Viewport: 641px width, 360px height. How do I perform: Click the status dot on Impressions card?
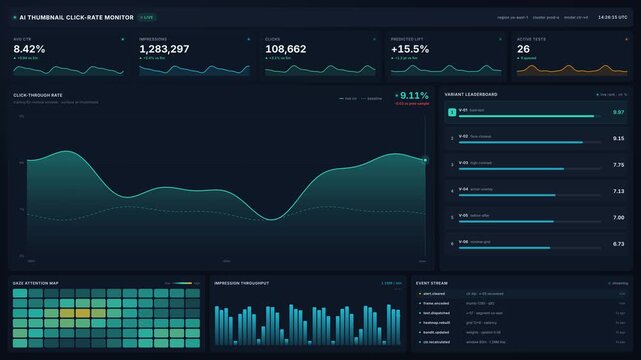coord(249,39)
